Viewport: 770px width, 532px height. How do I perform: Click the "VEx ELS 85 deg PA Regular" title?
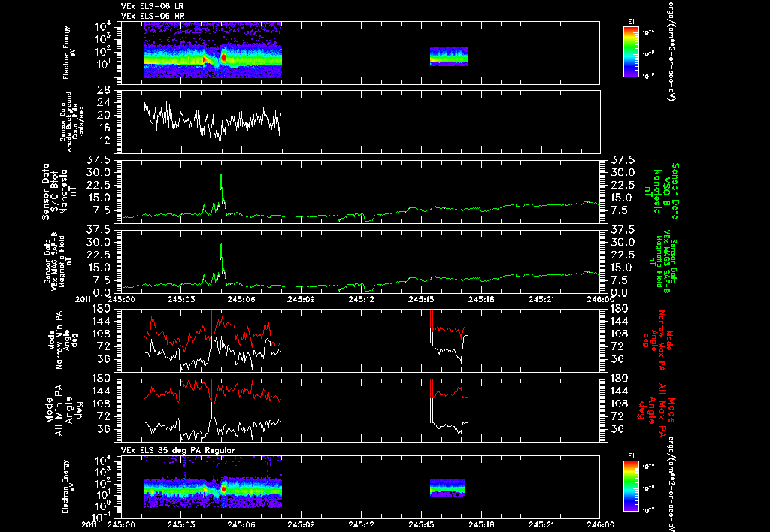178,450
